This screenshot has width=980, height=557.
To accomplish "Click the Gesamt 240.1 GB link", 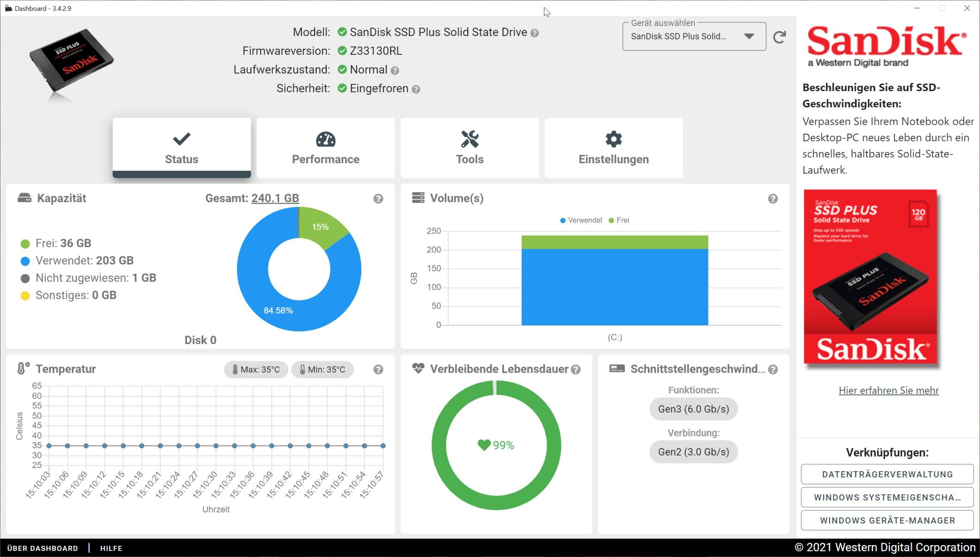I will [275, 198].
